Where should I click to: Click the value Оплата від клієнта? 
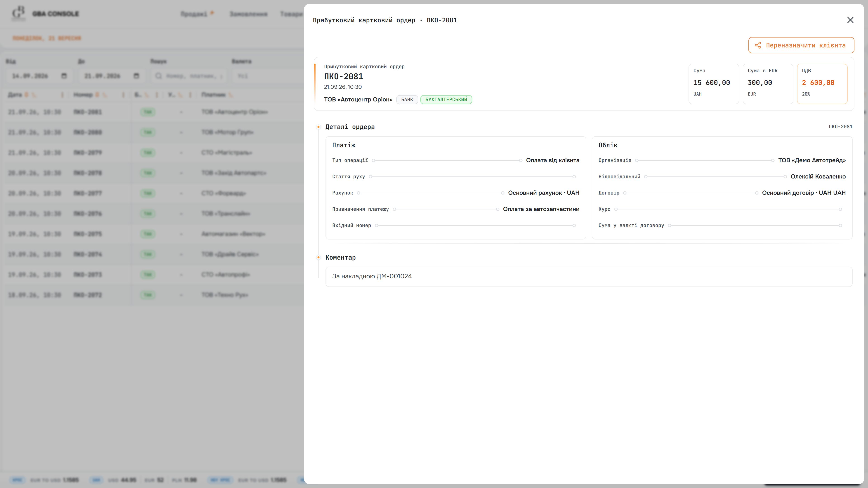pos(553,160)
